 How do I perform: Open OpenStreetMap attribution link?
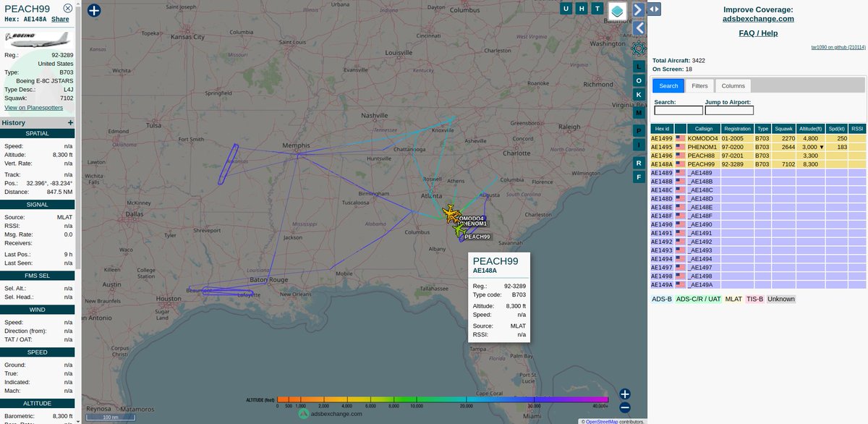coord(603,421)
